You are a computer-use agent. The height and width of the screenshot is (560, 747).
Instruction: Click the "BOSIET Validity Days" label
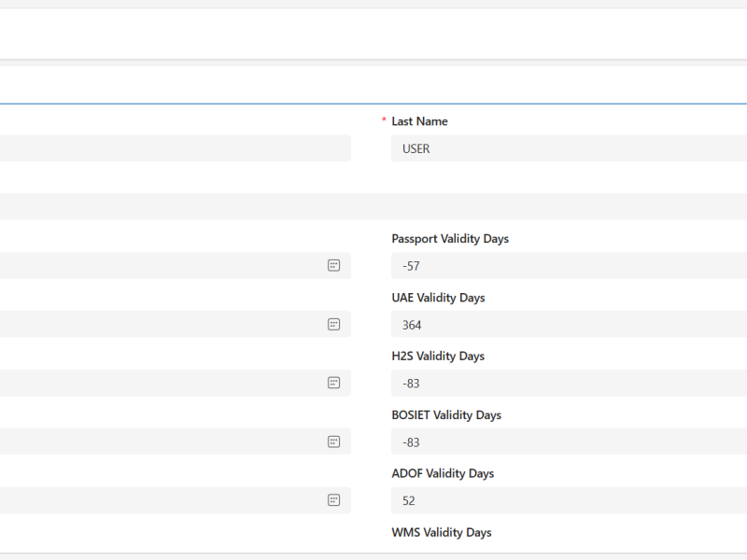(x=446, y=414)
